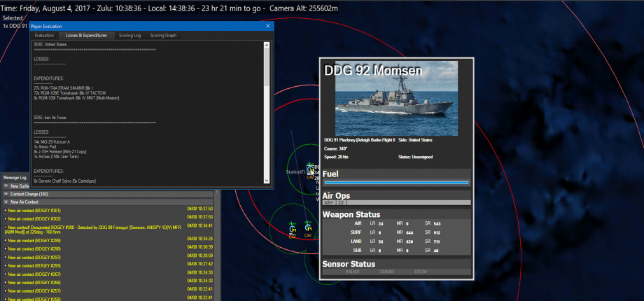The image size is (644, 301).
Task: Toggle the New Surface group arrow
Action: click(6, 186)
